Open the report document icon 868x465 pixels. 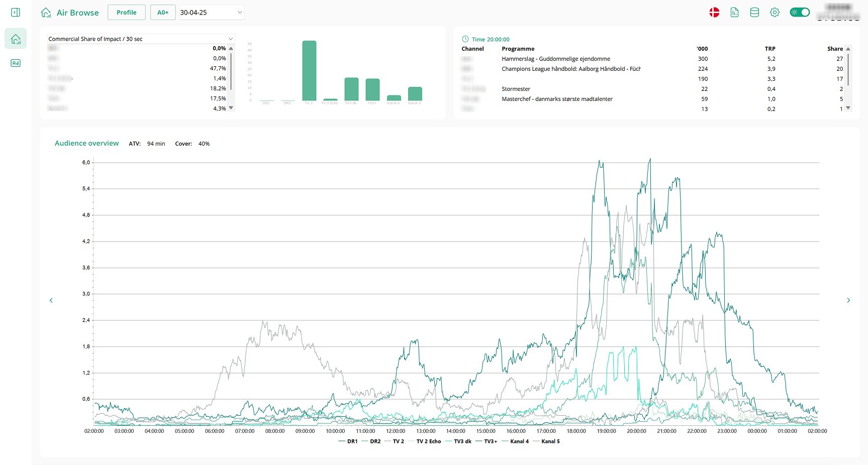[x=734, y=13]
